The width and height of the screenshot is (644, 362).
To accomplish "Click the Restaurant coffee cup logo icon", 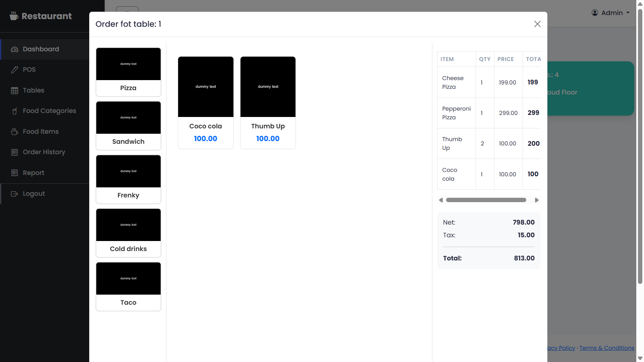I will click(14, 16).
